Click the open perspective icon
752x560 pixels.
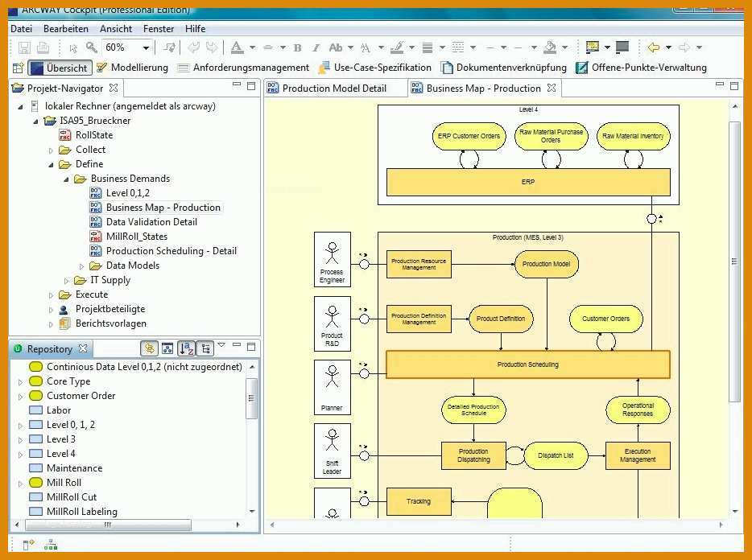(x=19, y=68)
